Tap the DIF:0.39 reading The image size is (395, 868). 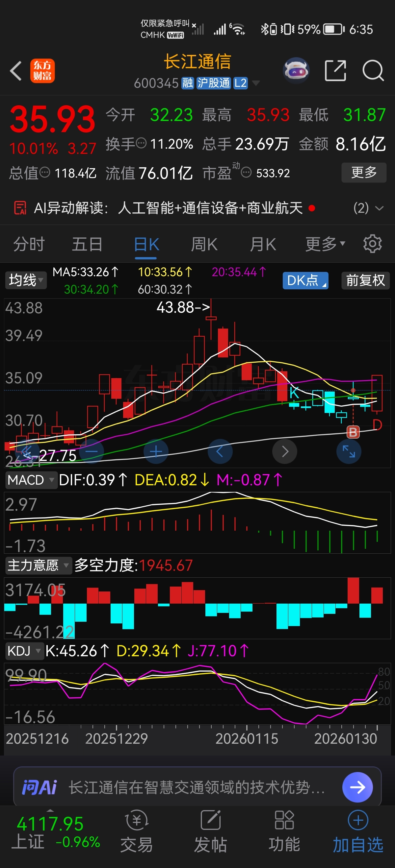[93, 479]
